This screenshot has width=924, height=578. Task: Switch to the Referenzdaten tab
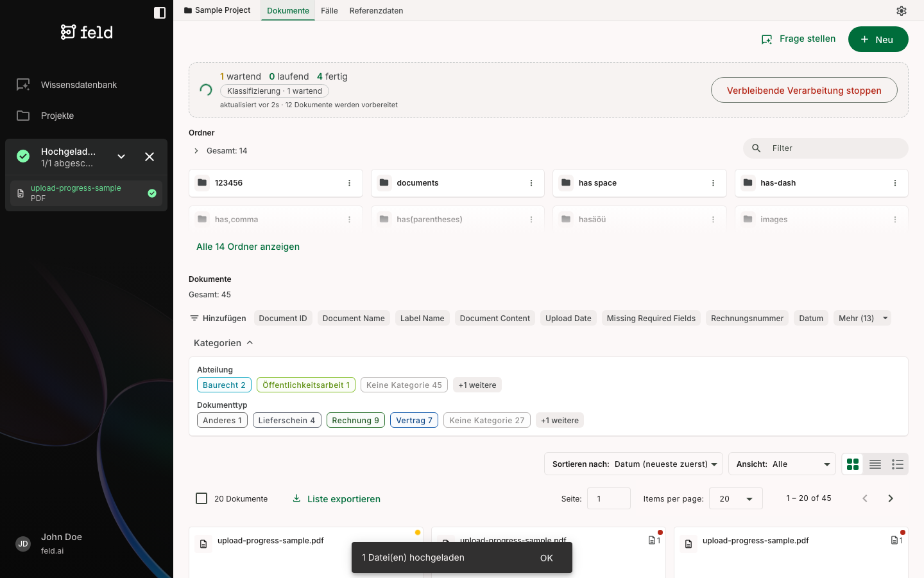click(376, 11)
